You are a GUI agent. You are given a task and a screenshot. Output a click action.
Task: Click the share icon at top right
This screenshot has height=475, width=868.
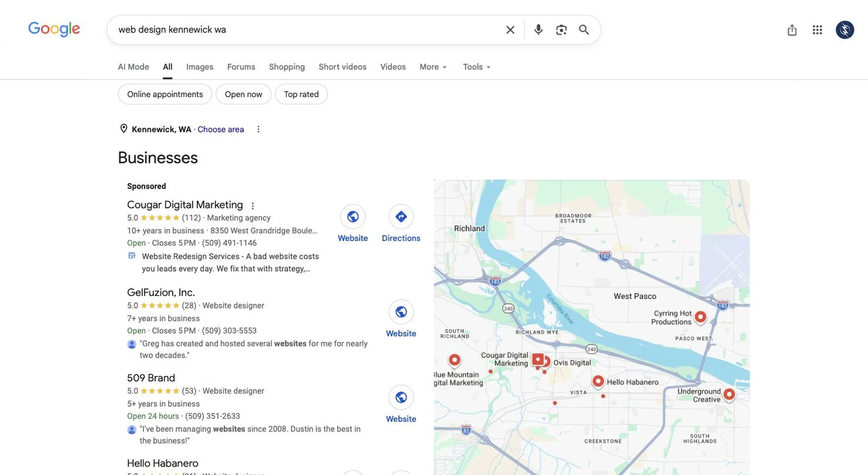792,30
